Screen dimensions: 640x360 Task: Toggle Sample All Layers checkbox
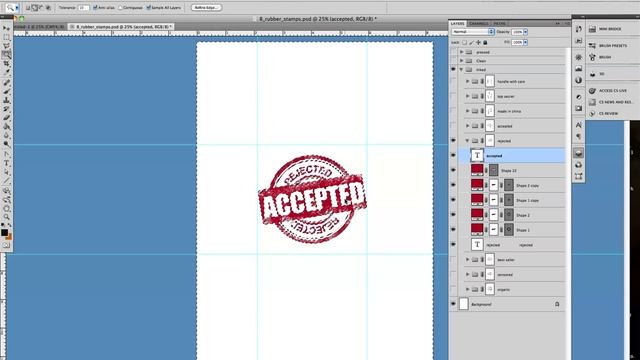(x=149, y=8)
